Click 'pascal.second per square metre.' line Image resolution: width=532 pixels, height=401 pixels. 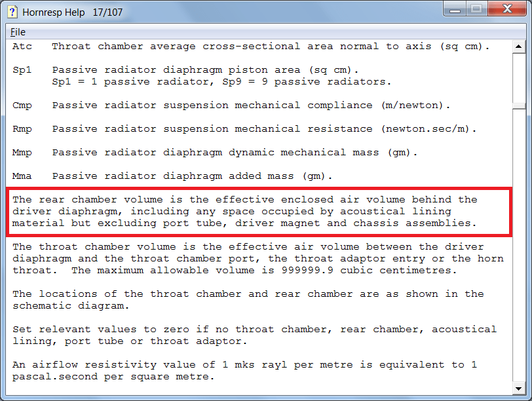pyautogui.click(x=113, y=377)
